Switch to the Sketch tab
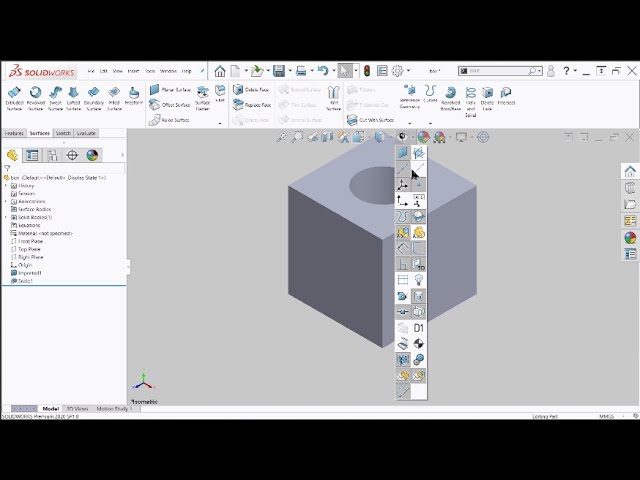Screen dimensions: 640x480 (63, 133)
